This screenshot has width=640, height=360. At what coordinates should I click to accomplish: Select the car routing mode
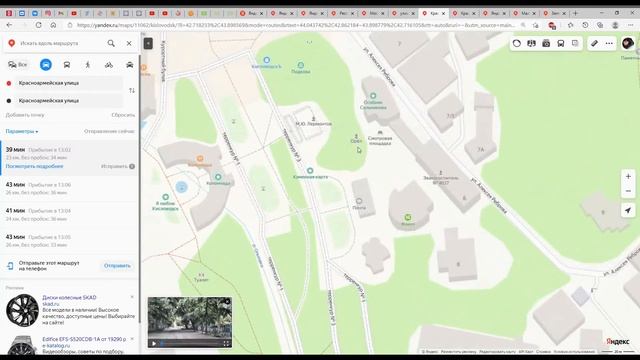[x=46, y=64]
